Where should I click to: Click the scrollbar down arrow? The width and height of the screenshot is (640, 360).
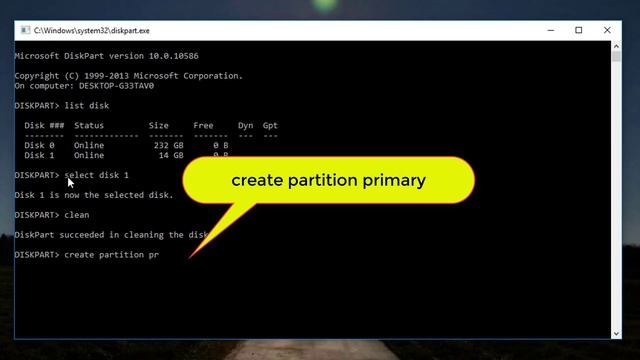coord(616,334)
